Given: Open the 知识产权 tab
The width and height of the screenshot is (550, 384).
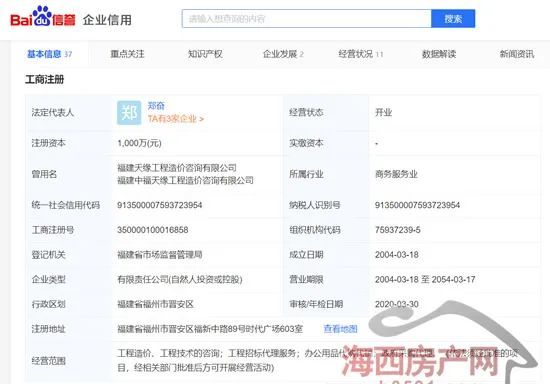Looking at the screenshot, I should click(205, 54).
